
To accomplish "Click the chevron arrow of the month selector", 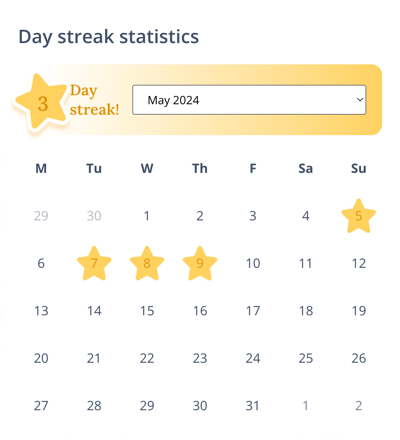I will [x=360, y=100].
